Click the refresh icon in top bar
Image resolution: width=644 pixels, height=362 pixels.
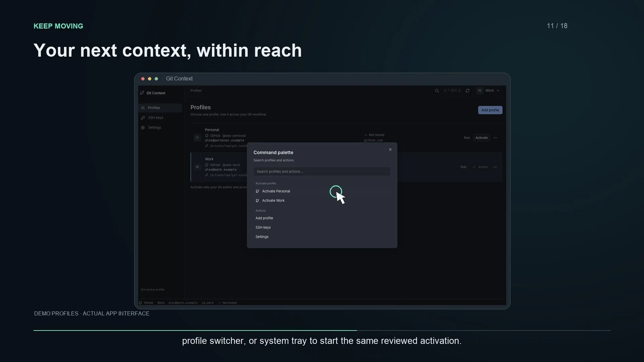(x=467, y=90)
